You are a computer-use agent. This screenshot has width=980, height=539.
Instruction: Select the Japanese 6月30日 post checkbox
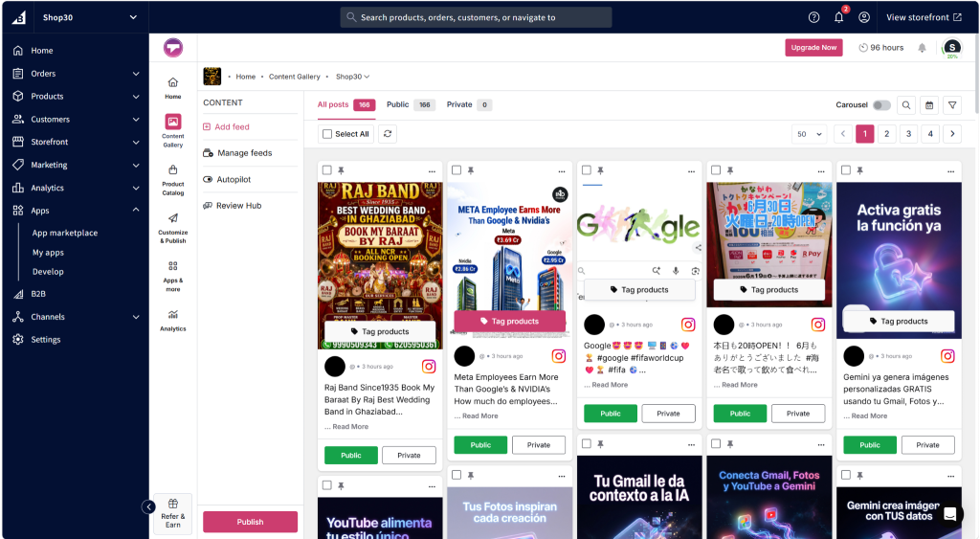coord(716,170)
